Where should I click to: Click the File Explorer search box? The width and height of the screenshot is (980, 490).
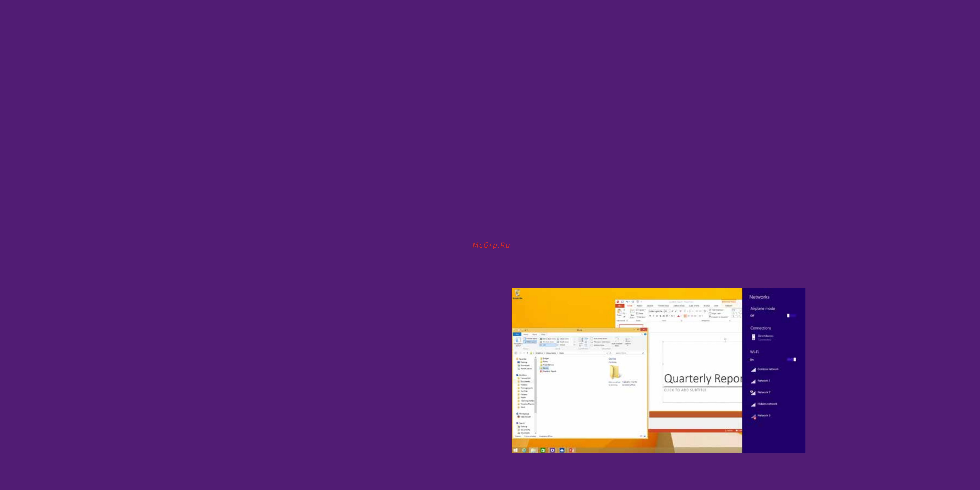point(629,353)
